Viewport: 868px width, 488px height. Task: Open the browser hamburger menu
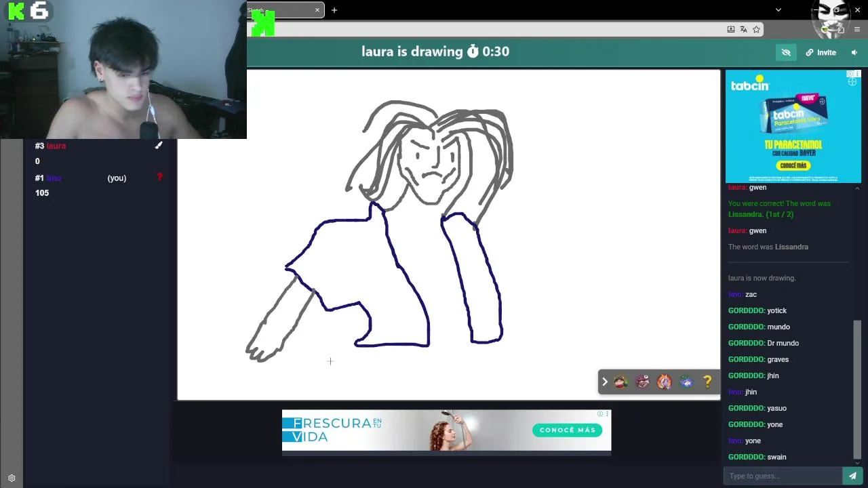pos(857,29)
